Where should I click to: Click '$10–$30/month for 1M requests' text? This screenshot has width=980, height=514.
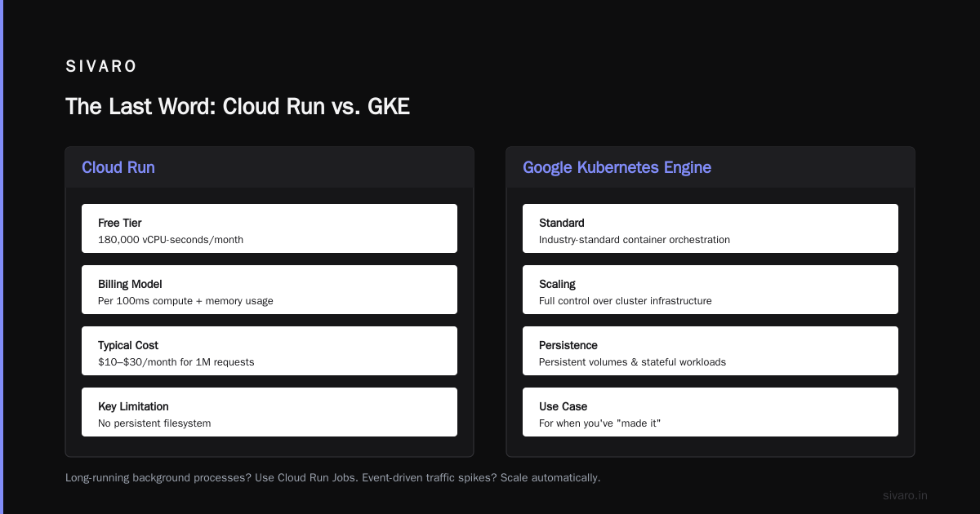pyautogui.click(x=176, y=362)
